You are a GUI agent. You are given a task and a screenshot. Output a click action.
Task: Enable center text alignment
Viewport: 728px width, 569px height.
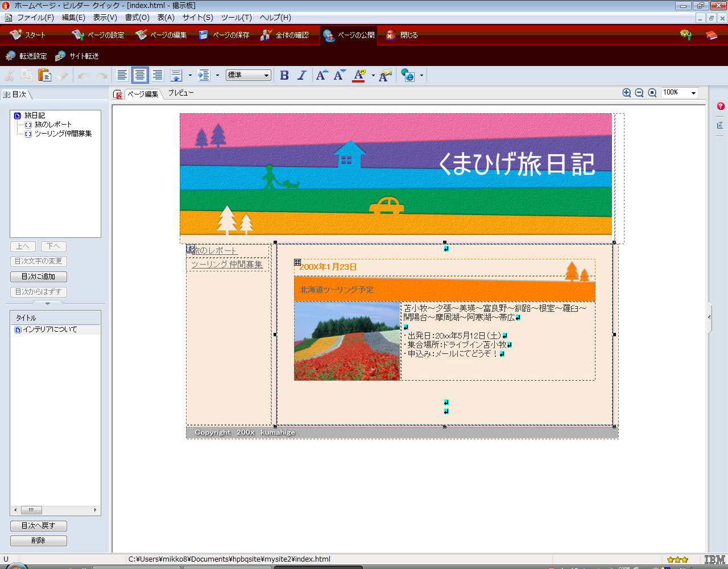[140, 75]
